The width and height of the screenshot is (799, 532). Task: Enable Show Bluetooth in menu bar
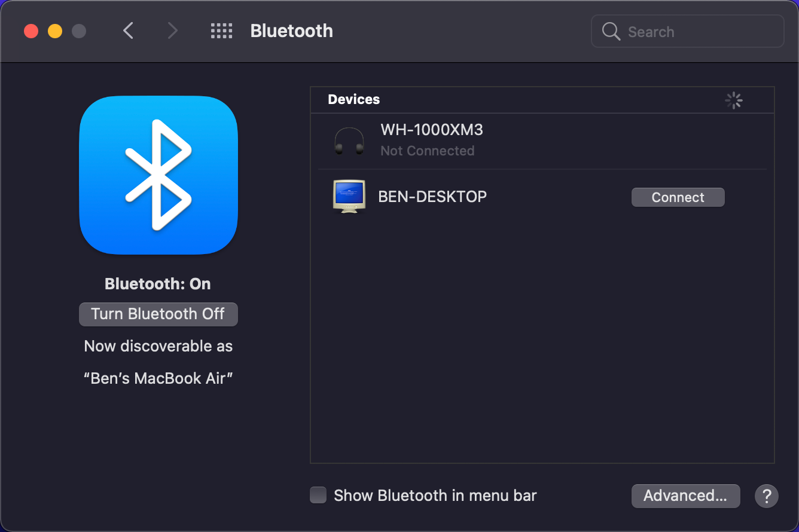coord(318,495)
